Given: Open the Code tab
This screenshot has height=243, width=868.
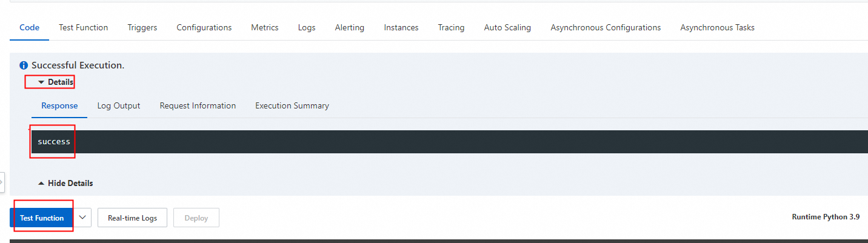Looking at the screenshot, I should click(30, 27).
